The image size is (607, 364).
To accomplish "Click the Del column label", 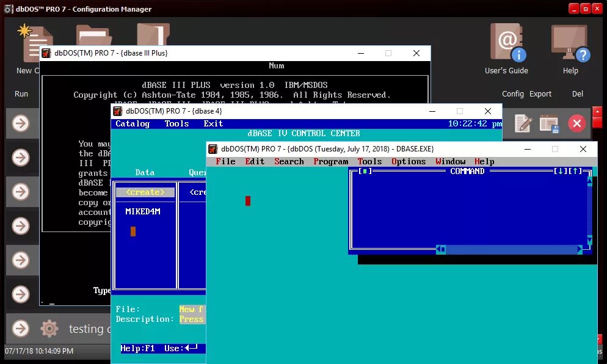I will pyautogui.click(x=578, y=93).
